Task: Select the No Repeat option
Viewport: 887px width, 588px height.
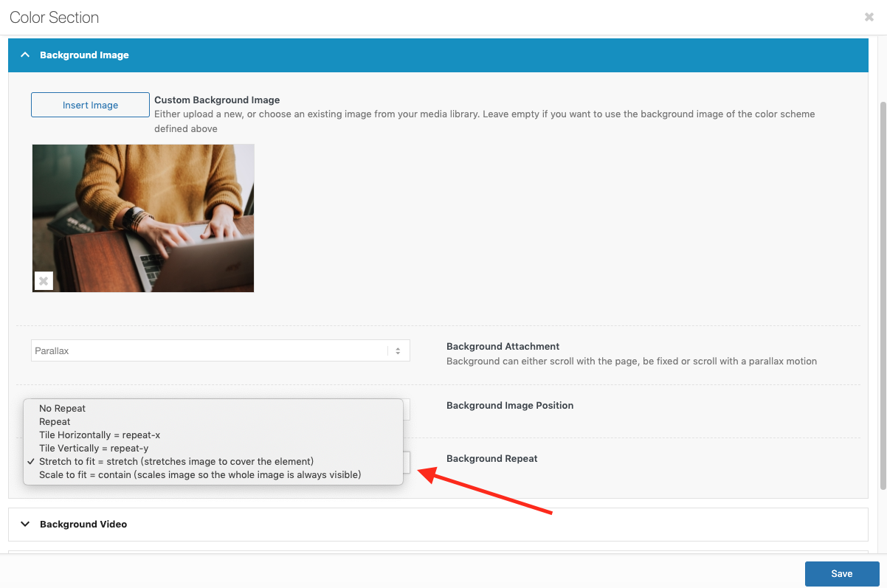Action: [x=213, y=408]
